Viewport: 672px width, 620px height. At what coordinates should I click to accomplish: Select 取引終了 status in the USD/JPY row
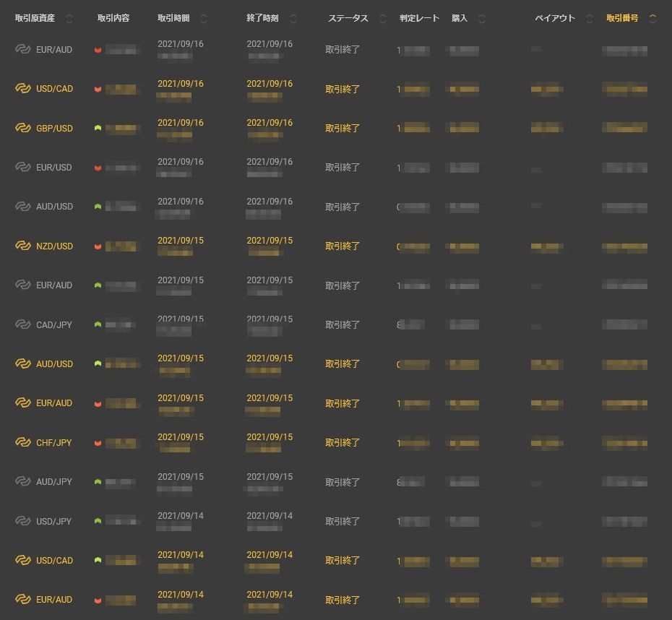[x=343, y=521]
